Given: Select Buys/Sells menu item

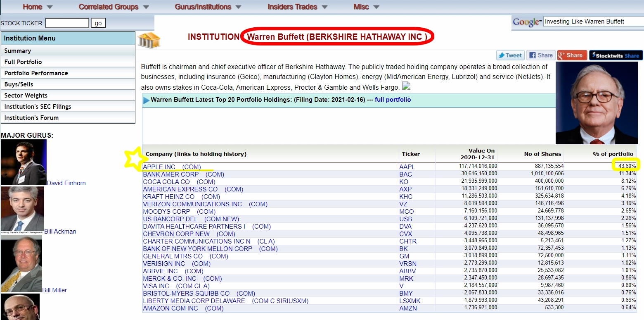Looking at the screenshot, I should (x=68, y=84).
